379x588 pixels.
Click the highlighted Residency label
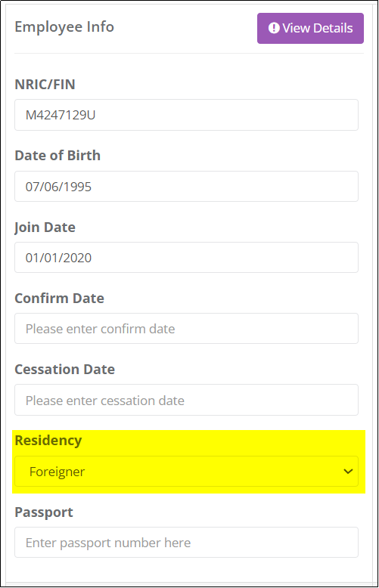48,441
